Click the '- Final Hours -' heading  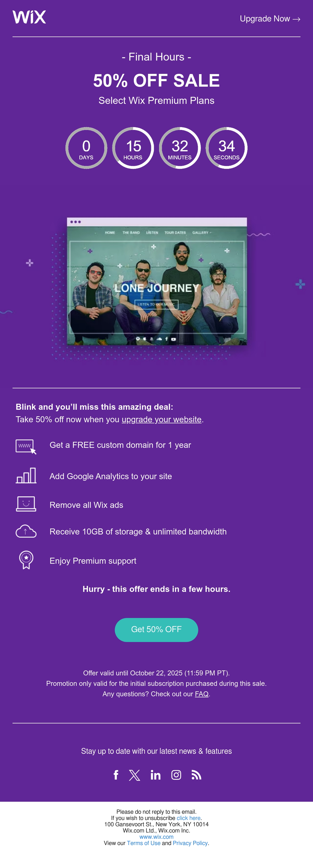(156, 57)
